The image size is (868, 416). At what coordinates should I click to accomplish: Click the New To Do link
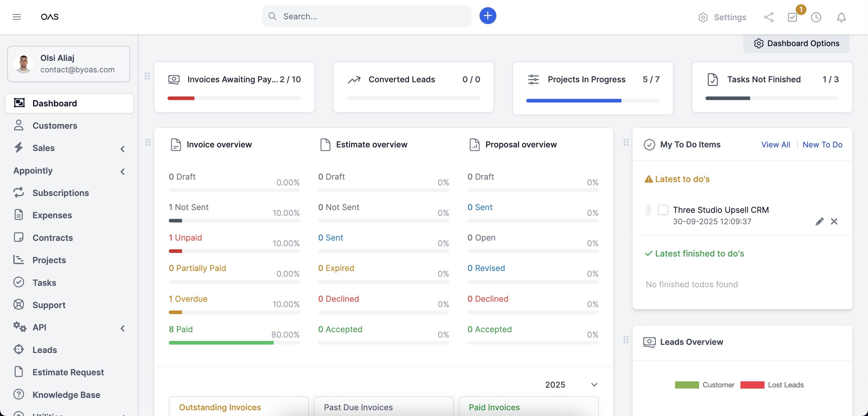(822, 144)
